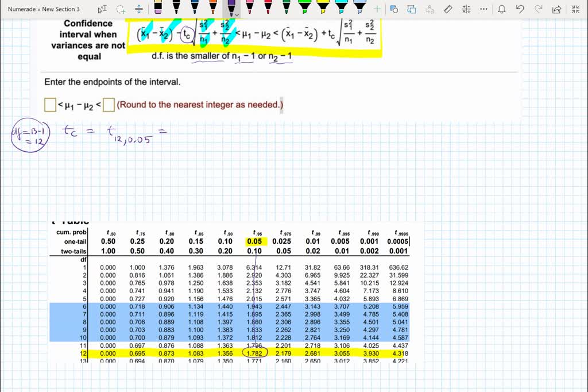Click the green highlighter swatch
This screenshot has height=392, width=588.
coord(305,7)
